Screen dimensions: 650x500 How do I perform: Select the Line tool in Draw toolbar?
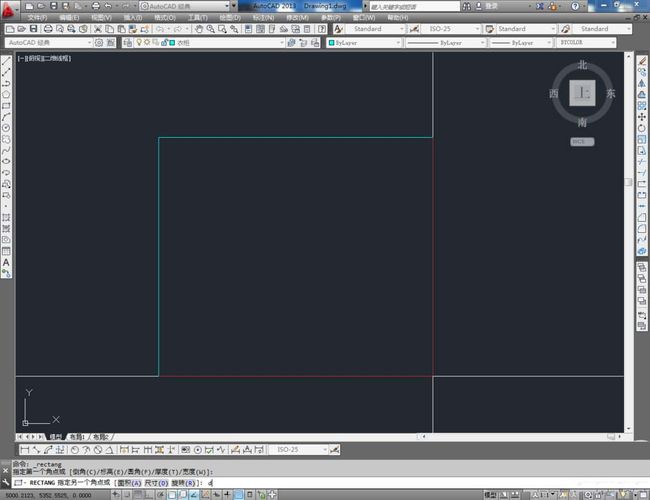[6, 61]
